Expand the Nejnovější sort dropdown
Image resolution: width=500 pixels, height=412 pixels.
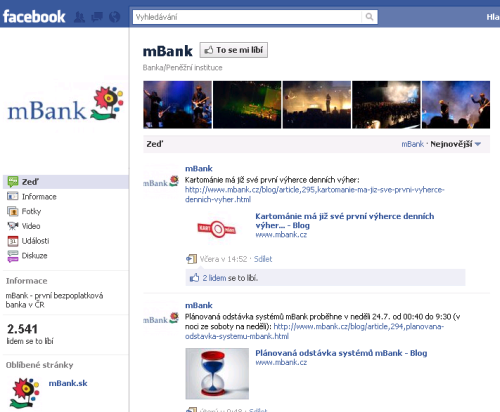[x=455, y=144]
